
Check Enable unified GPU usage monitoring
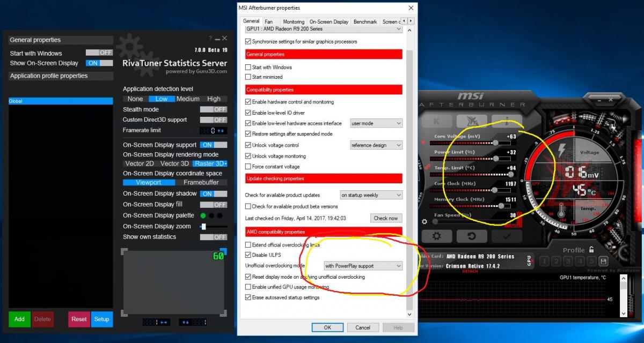pos(248,287)
